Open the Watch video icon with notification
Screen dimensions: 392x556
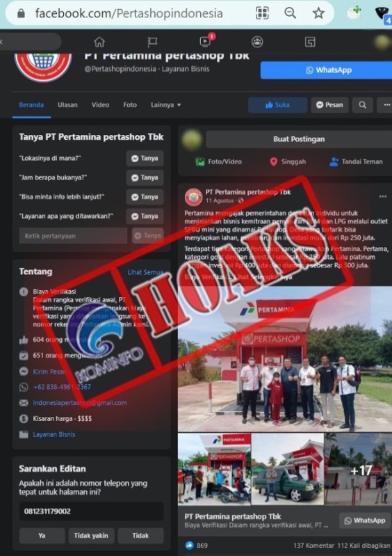[205, 42]
